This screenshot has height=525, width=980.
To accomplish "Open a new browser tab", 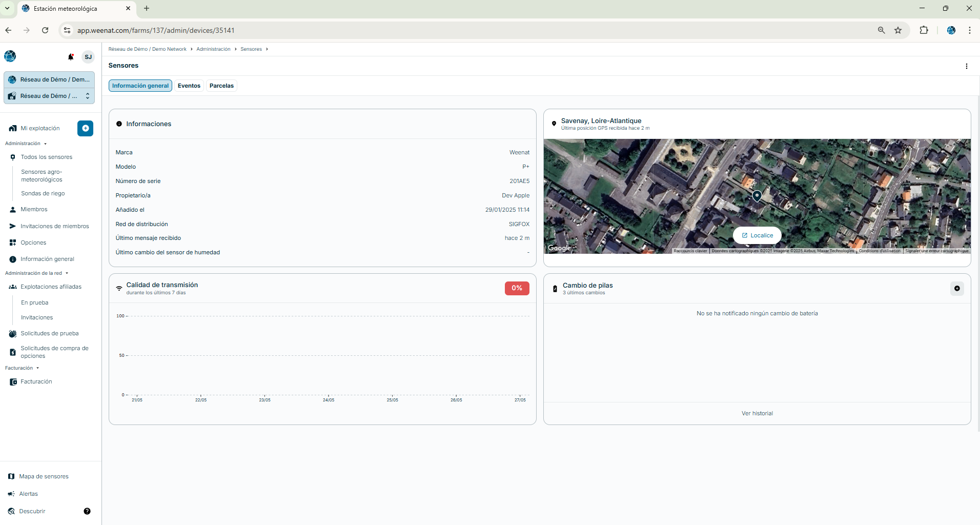I will [147, 8].
